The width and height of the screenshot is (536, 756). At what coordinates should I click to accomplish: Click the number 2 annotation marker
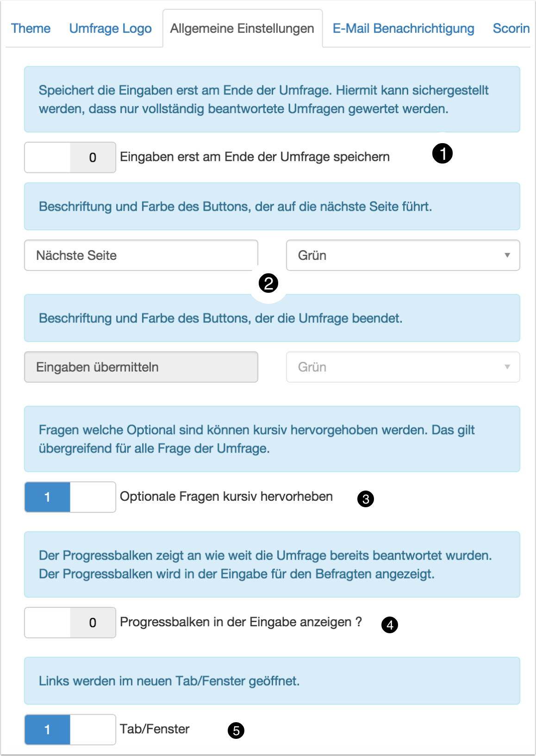(268, 283)
